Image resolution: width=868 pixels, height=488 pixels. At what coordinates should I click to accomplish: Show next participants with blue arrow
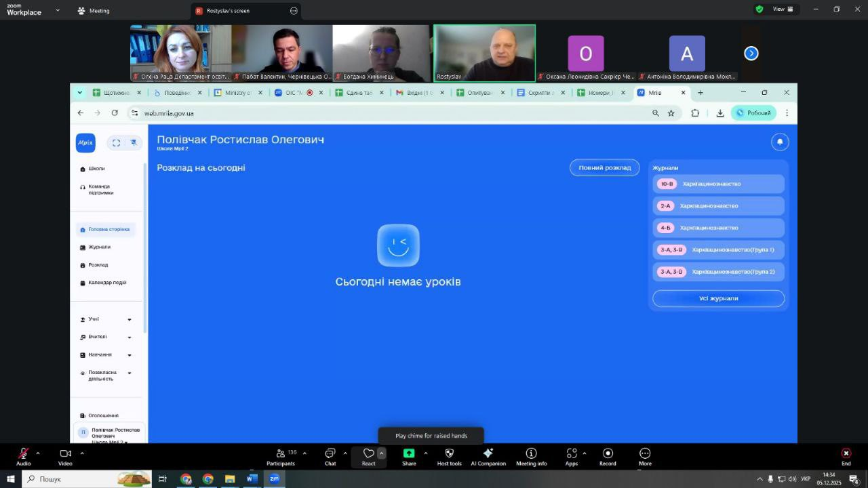751,54
